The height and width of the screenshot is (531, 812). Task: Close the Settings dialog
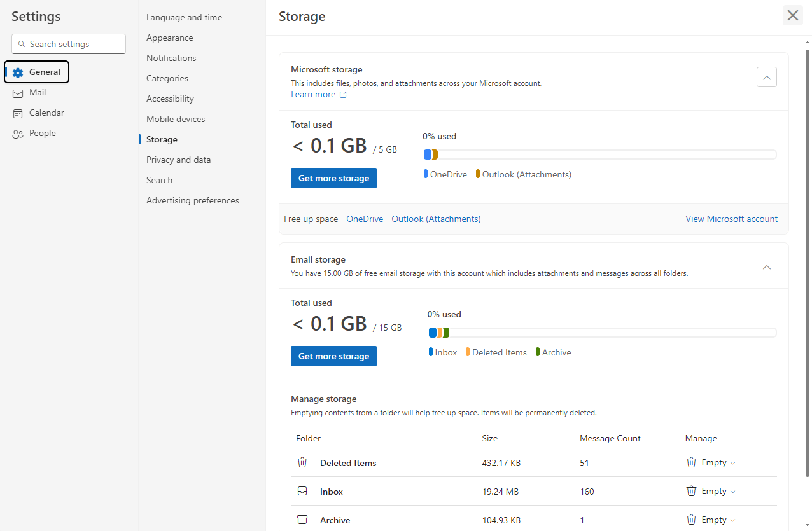click(793, 15)
